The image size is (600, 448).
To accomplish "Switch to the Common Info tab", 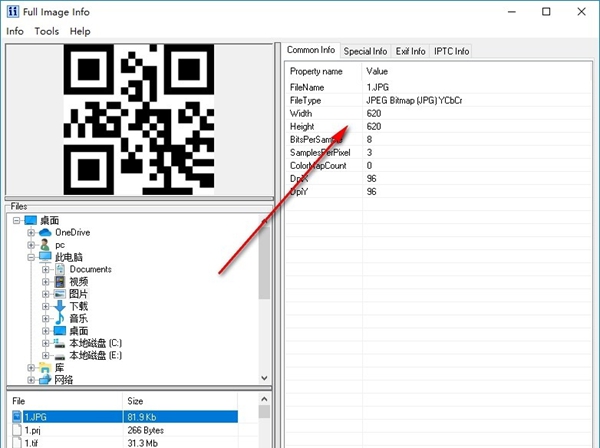I will click(311, 50).
